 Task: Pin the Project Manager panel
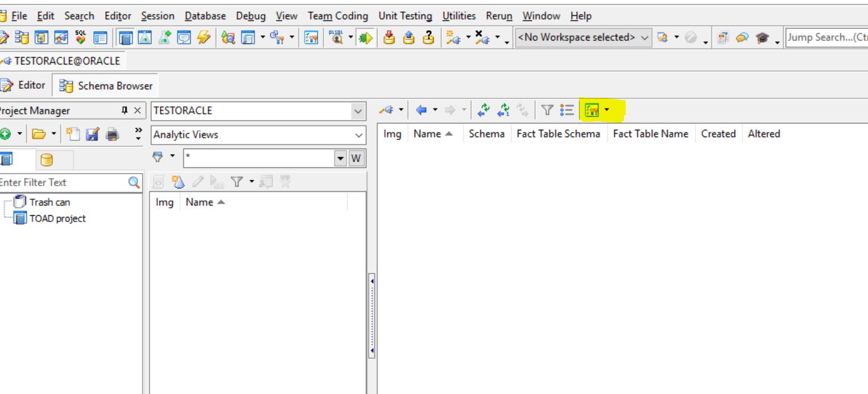125,110
